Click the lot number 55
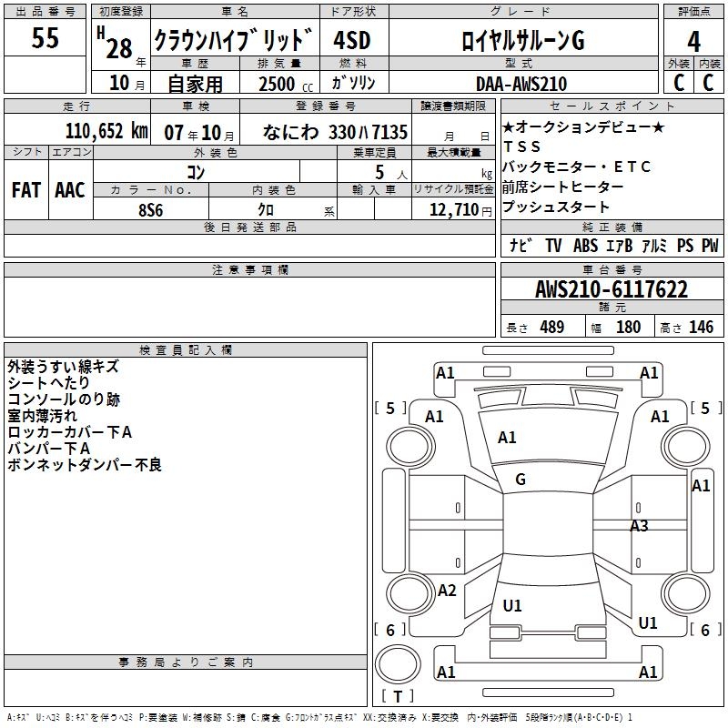Screen dimensions: 728x728 (45, 38)
